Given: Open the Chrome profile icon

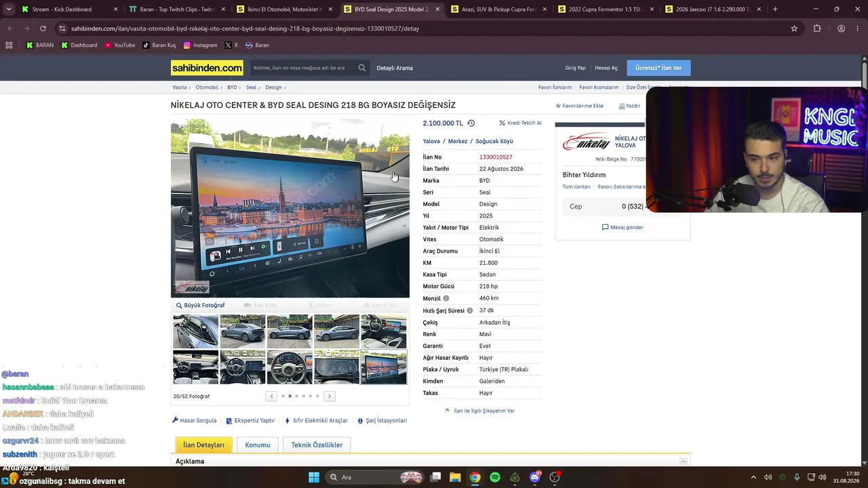Looking at the screenshot, I should tap(841, 28).
